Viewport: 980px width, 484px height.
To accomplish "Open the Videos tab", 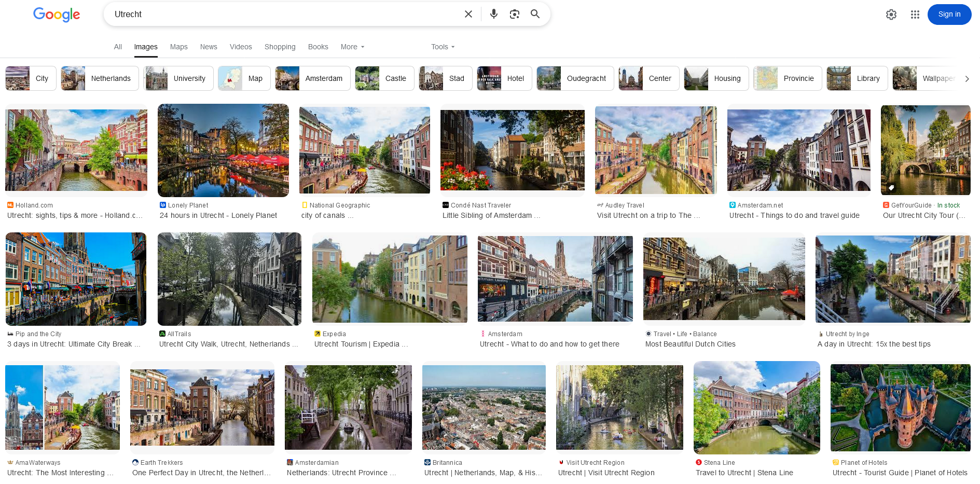I will tap(241, 47).
